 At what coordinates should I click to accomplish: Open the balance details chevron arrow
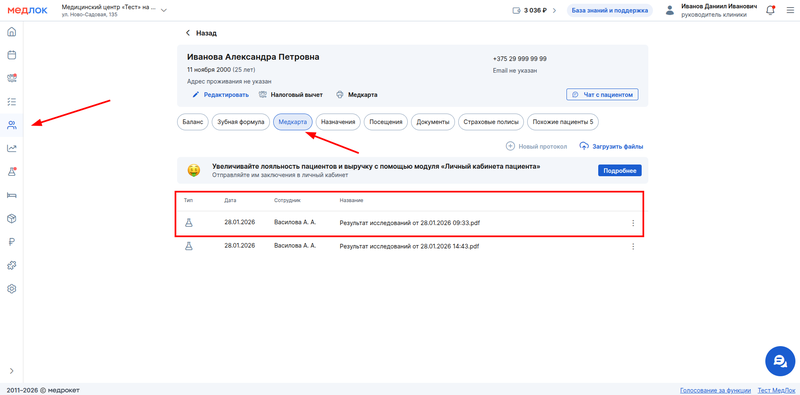click(554, 10)
